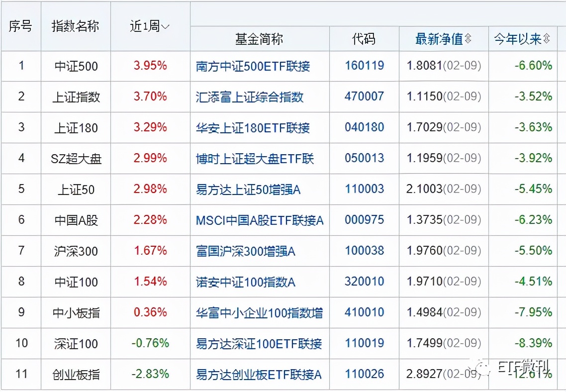
Task: Click fund code 160119
Action: tap(364, 66)
